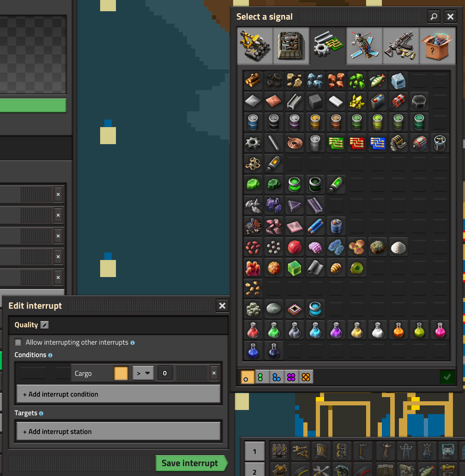Select legendary orange quality filter
Viewport: 465px width, 476px height.
306,377
